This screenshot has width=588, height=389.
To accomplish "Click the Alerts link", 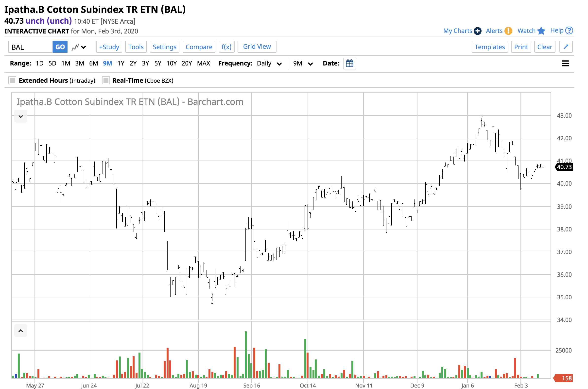I will coord(494,31).
